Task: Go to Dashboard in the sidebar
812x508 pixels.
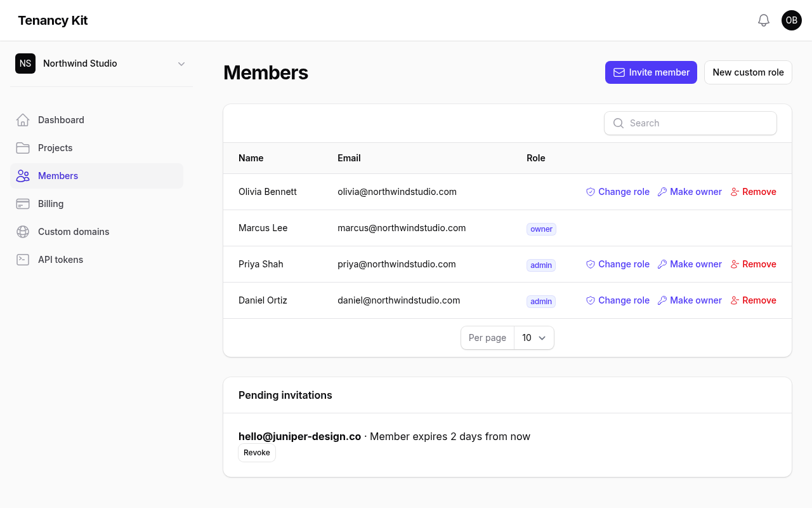Action: (96, 120)
